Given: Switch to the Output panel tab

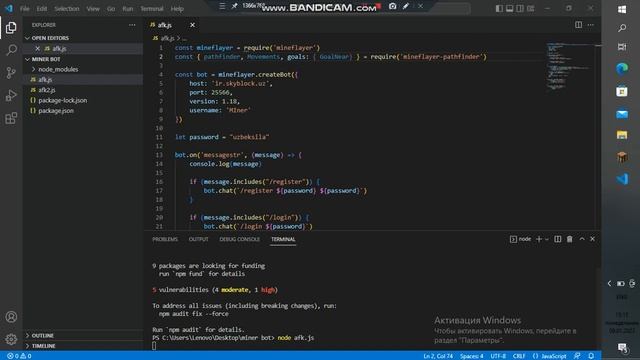Looking at the screenshot, I should pos(198,239).
